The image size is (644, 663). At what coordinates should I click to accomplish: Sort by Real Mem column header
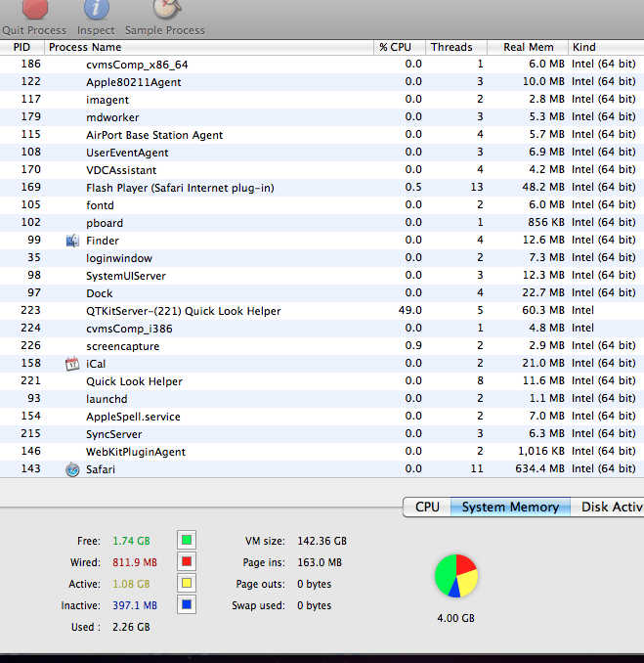click(528, 47)
